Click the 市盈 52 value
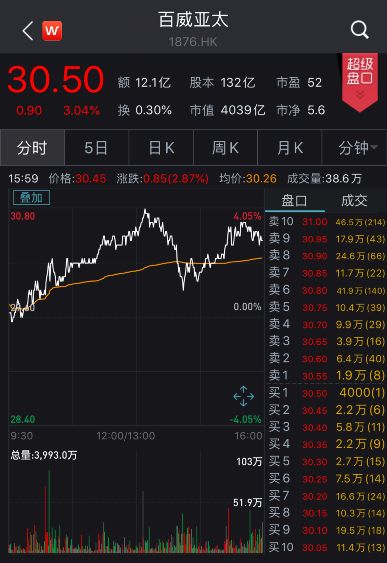Image resolution: width=387 pixels, height=563 pixels. 299,83
